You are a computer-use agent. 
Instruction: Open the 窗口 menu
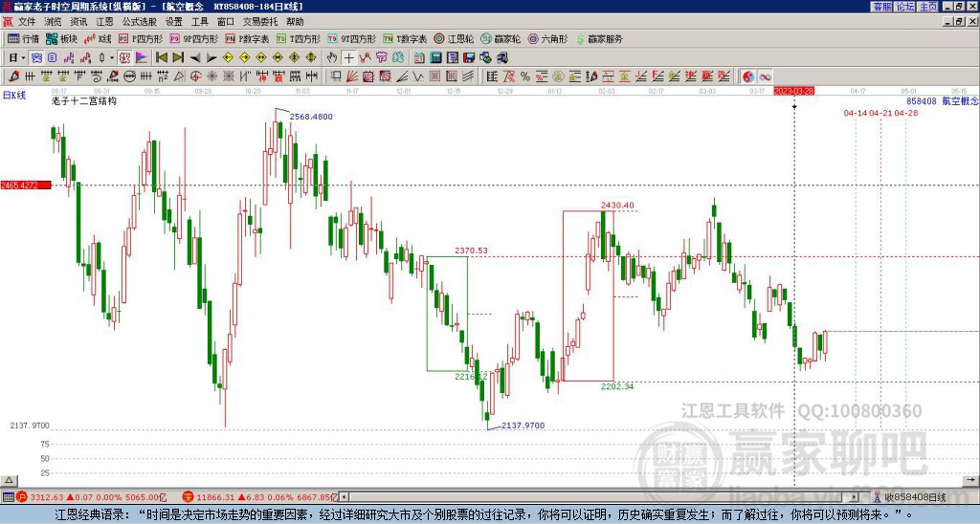click(x=226, y=22)
